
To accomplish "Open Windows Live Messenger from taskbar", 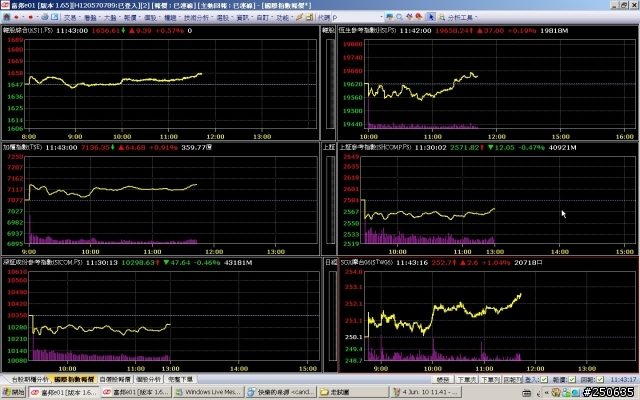I will tap(208, 392).
